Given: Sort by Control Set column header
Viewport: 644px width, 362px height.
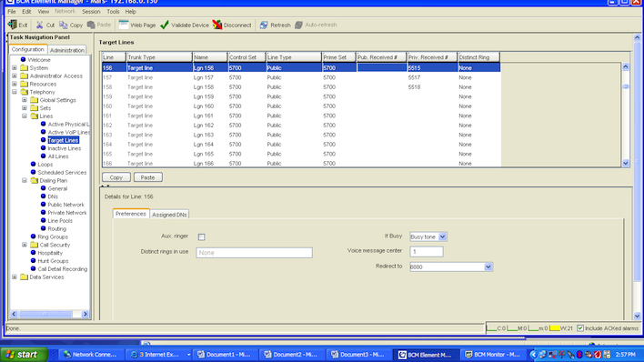Looking at the screenshot, I should click(x=247, y=57).
